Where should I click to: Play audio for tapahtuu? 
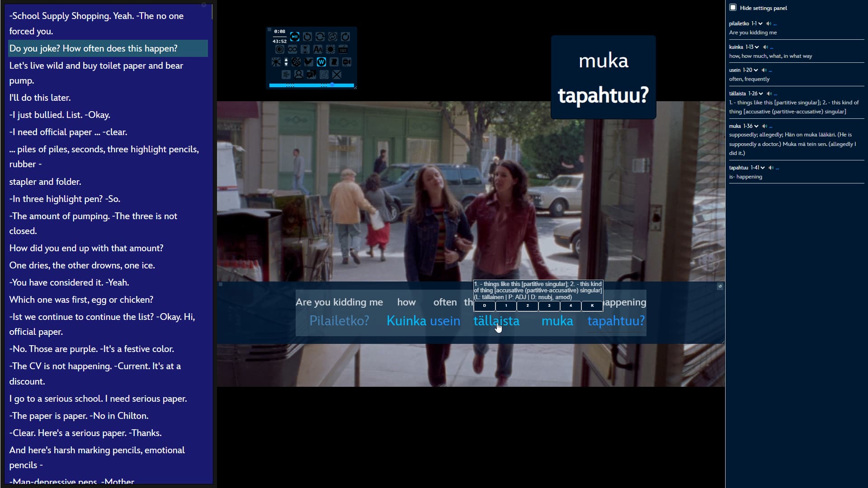[771, 168]
